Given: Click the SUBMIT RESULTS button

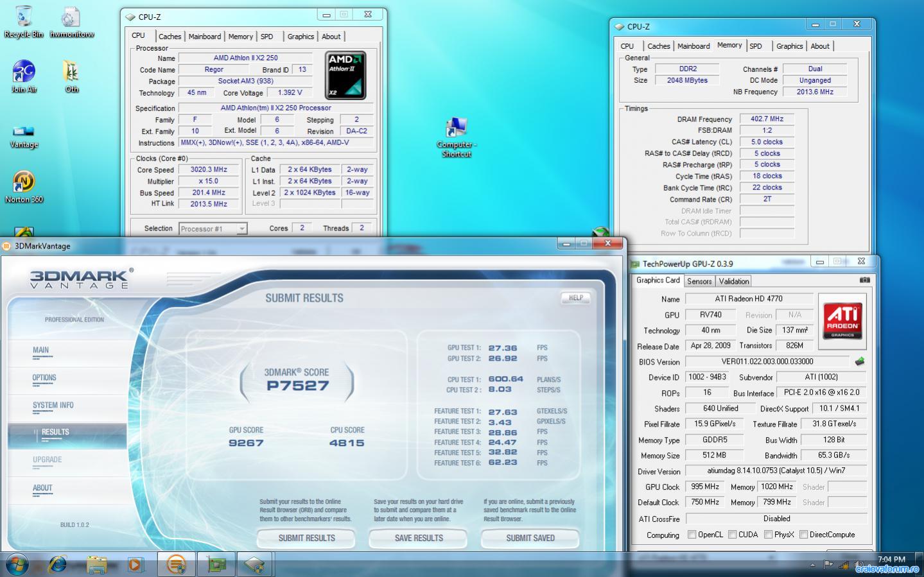Looking at the screenshot, I should coord(306,538).
